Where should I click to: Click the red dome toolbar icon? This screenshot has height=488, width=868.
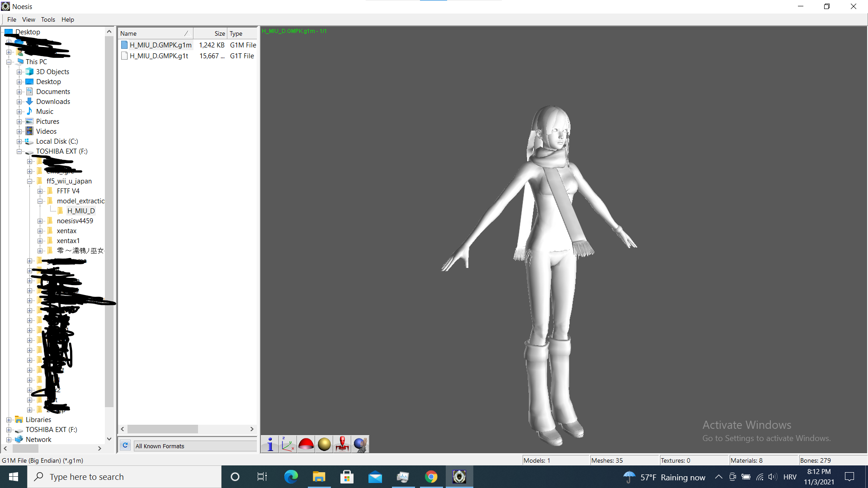(306, 444)
